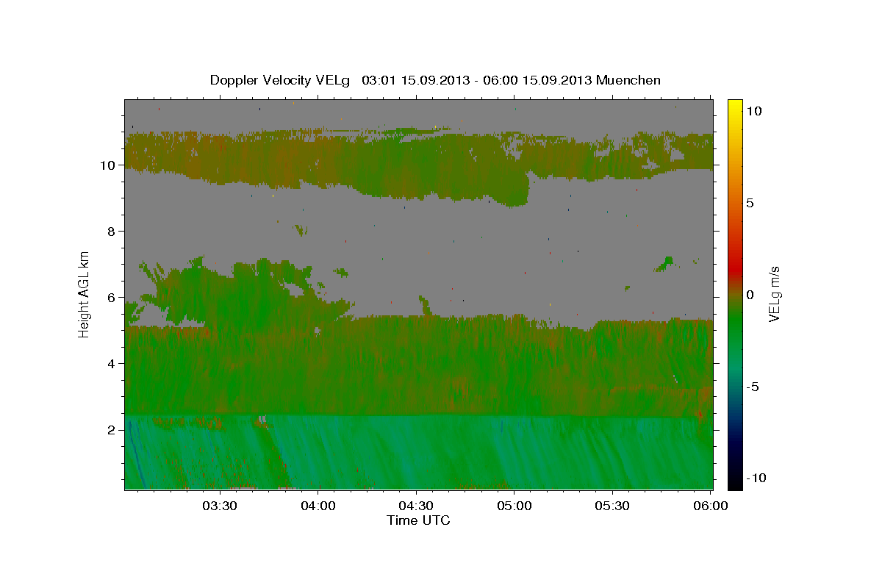Click the 'Time UTC' axis title

tap(418, 520)
